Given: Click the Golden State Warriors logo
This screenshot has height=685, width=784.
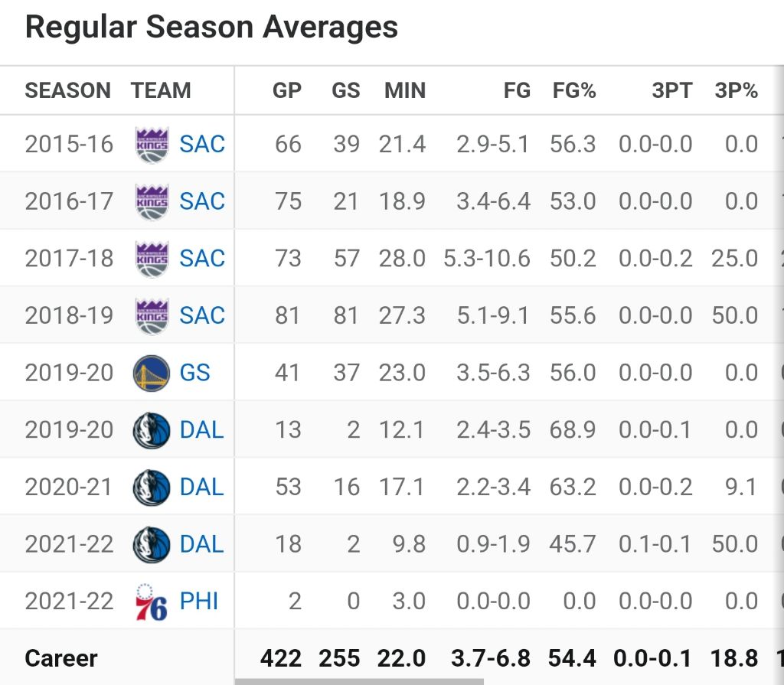Looking at the screenshot, I should (x=151, y=373).
